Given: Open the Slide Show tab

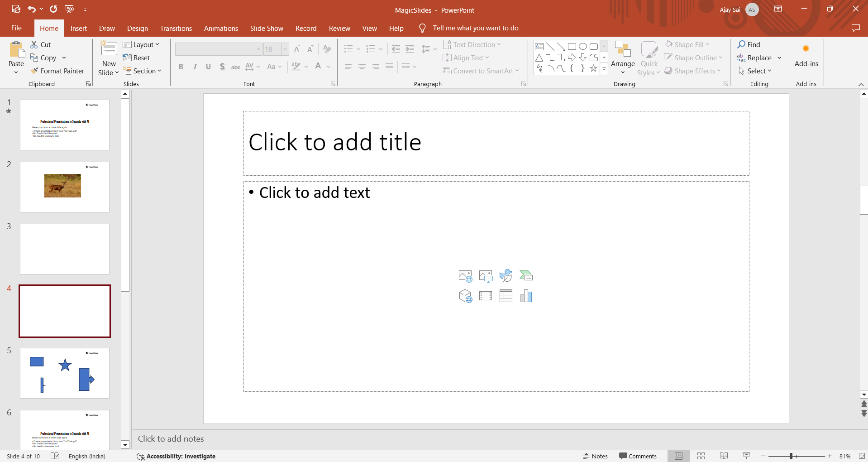Looking at the screenshot, I should pos(267,28).
